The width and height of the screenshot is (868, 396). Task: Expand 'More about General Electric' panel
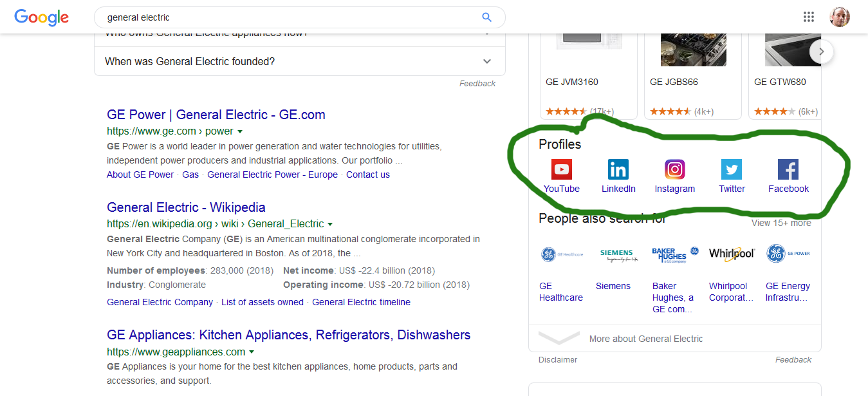646,339
